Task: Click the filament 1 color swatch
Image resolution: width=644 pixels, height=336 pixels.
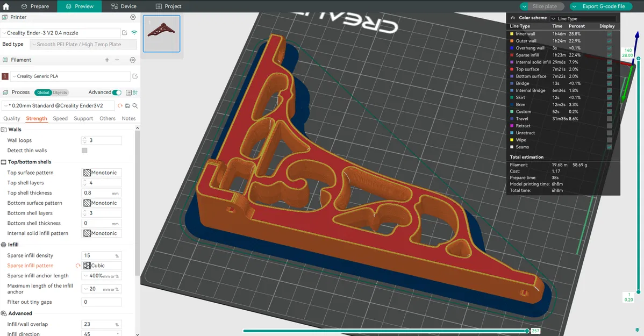Action: click(x=5, y=76)
